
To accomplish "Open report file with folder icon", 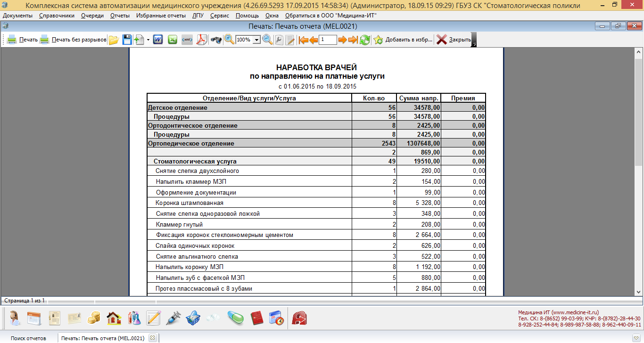I will 113,40.
